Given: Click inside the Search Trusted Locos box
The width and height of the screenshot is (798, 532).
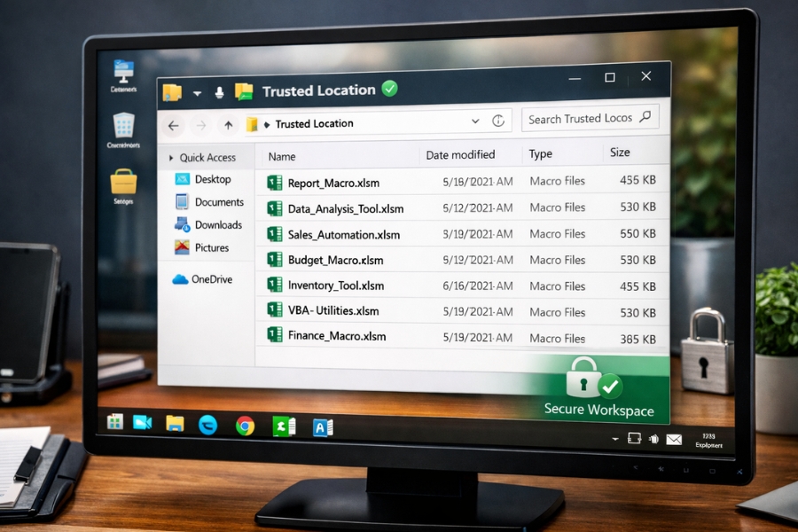Looking at the screenshot, I should [581, 117].
